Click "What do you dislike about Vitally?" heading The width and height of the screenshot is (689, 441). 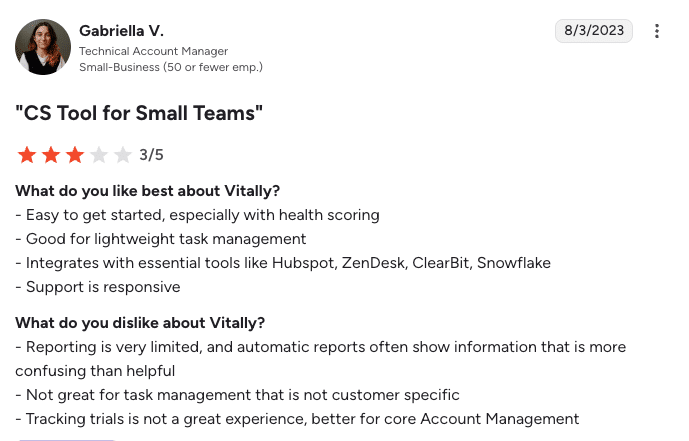click(140, 323)
